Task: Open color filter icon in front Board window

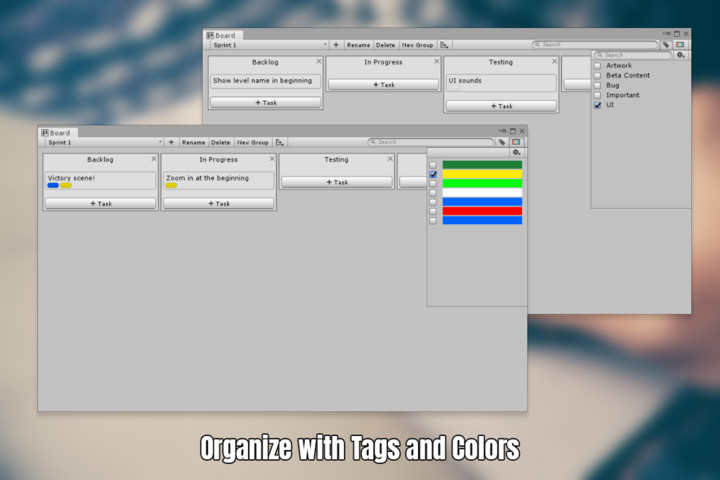Action: click(x=516, y=142)
